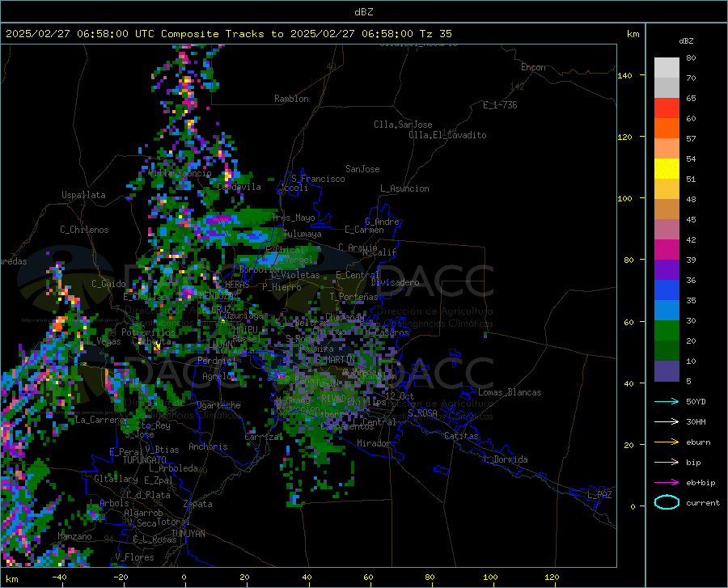This screenshot has width=728, height=588.
Task: Click the Tres_Mayo map label
Action: point(294,218)
